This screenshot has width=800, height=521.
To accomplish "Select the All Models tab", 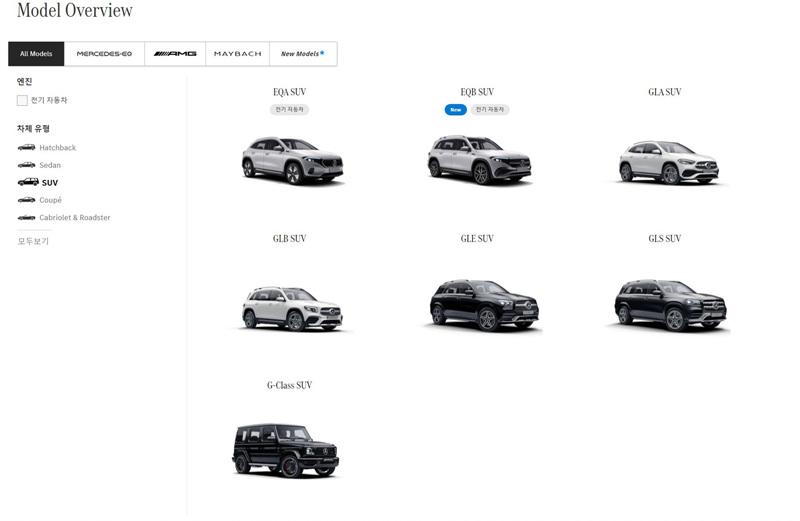I will coord(36,54).
